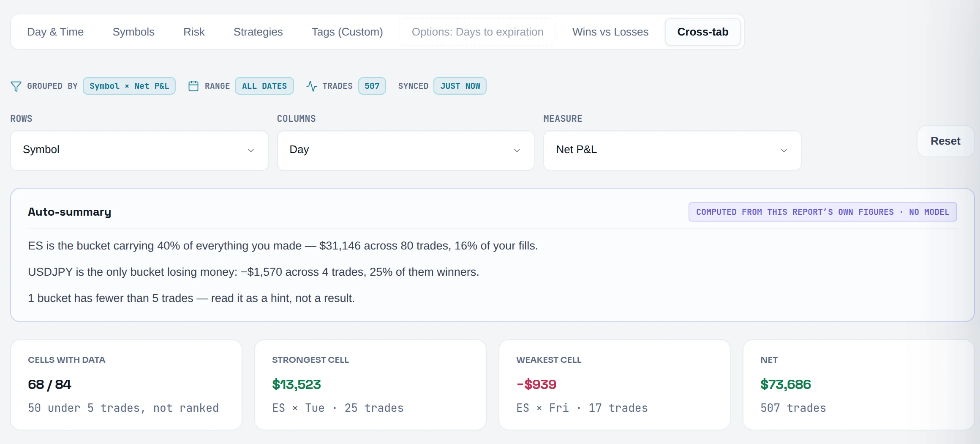Click the JUST NOW synced chip
The height and width of the screenshot is (444, 980).
point(460,86)
